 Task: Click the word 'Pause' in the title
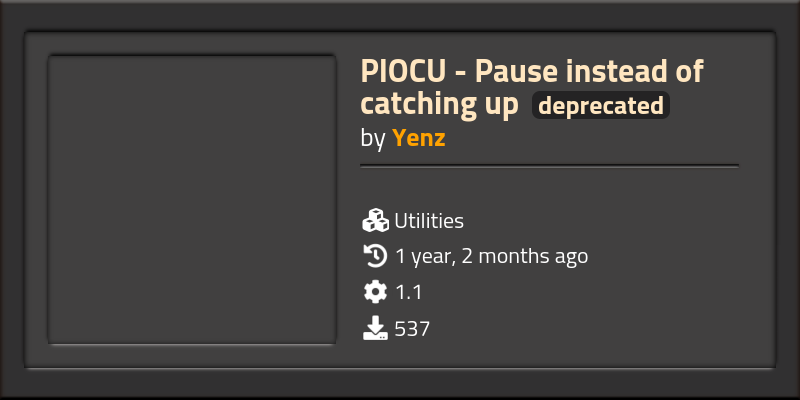510,72
